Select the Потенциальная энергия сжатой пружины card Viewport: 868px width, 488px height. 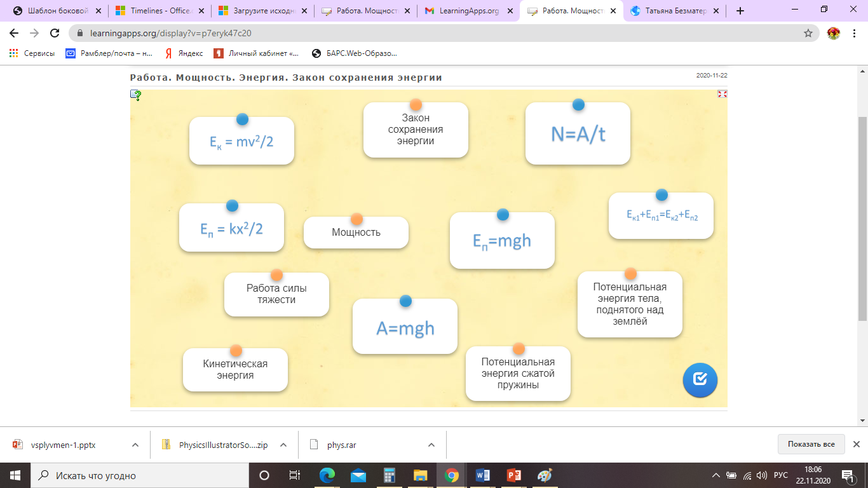tap(519, 374)
